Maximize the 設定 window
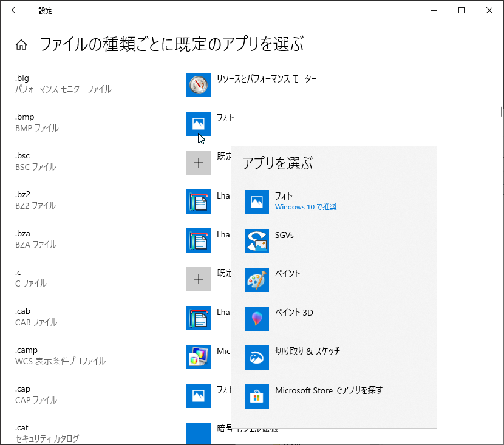504x445 pixels. click(461, 10)
